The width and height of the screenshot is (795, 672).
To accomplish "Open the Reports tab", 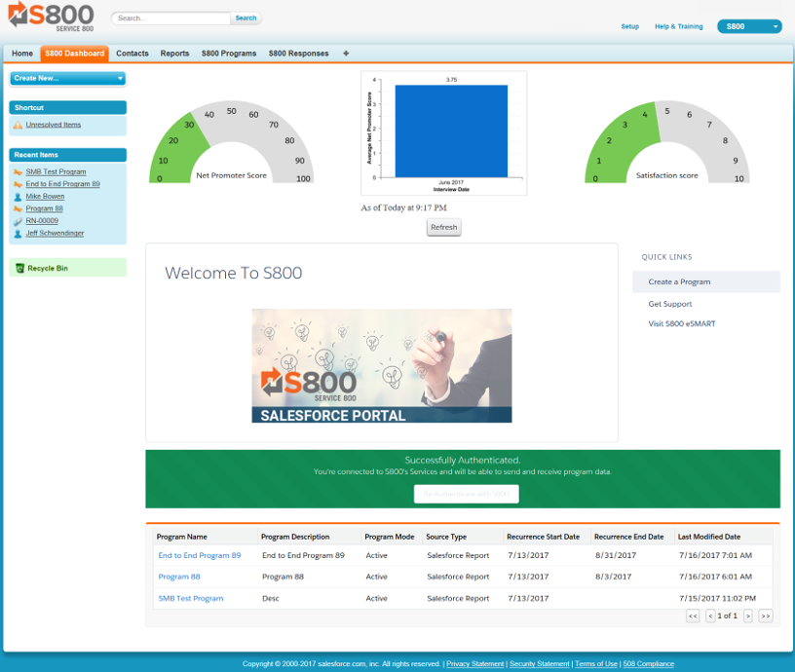I will point(174,54).
